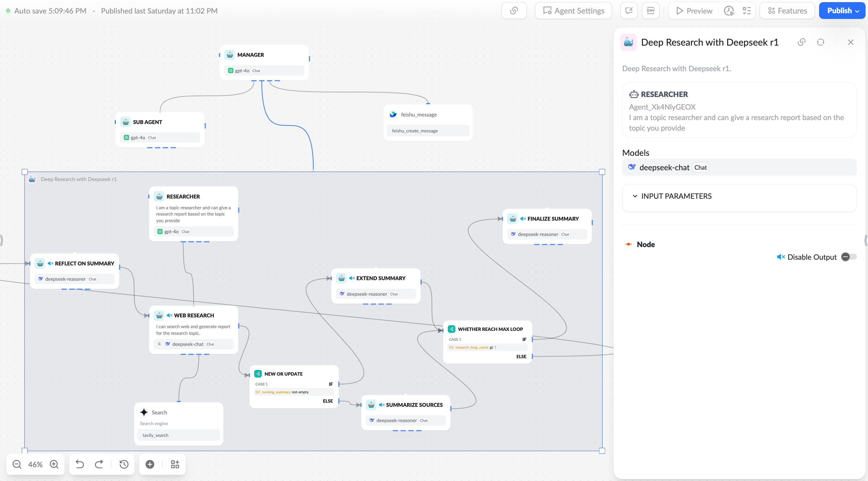Click the refresh icon in the Deep Research panel
Viewport: 868px width, 481px height.
point(821,42)
